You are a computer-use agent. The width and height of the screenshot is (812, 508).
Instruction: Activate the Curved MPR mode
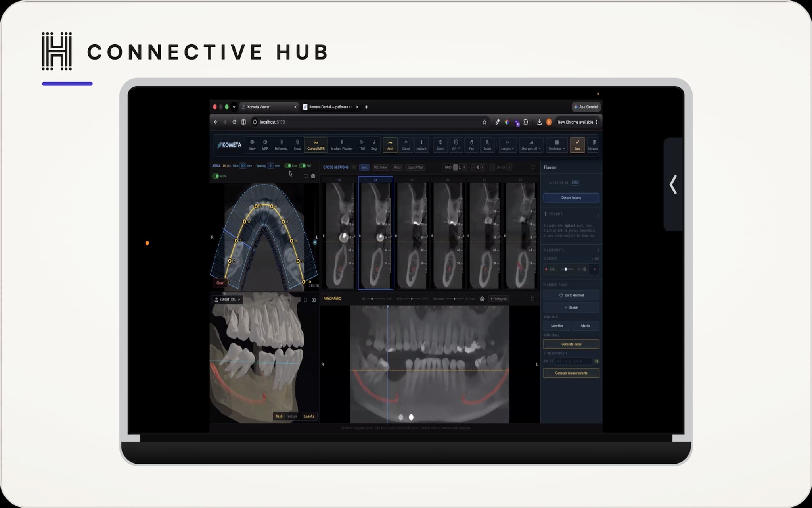pyautogui.click(x=316, y=145)
